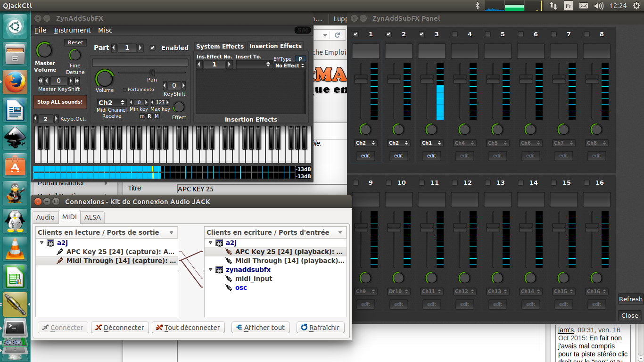Click the Tout déconnecter button
Image resolution: width=644 pixels, height=362 pixels.
tap(188, 328)
